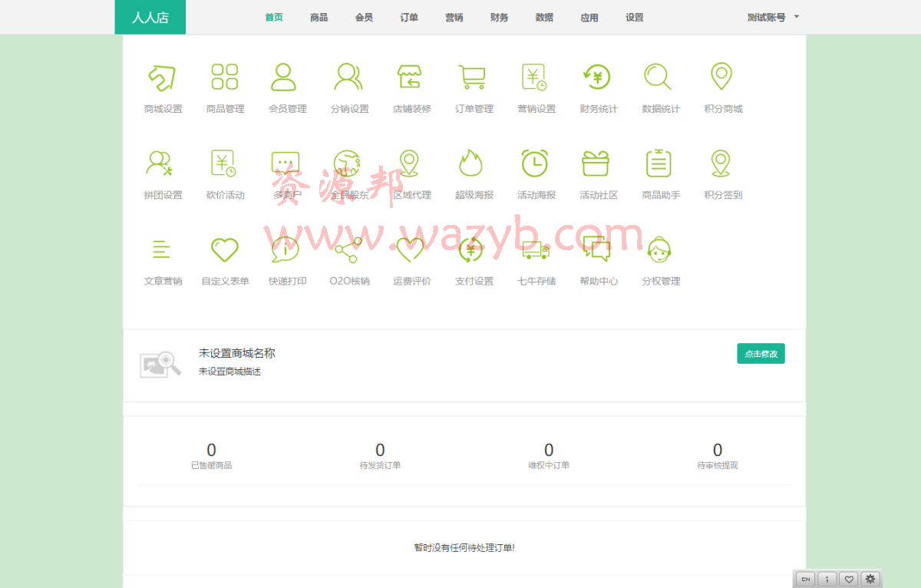Open 订单管理 order management cart icon
Image resolution: width=921 pixels, height=588 pixels.
point(473,77)
